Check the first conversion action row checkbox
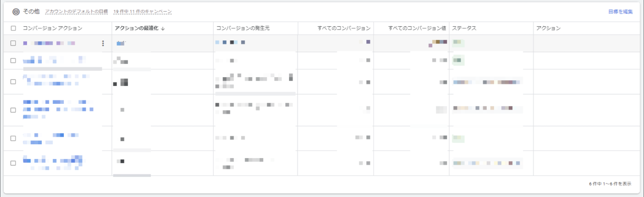Screen dimensions: 644x197 13,43
